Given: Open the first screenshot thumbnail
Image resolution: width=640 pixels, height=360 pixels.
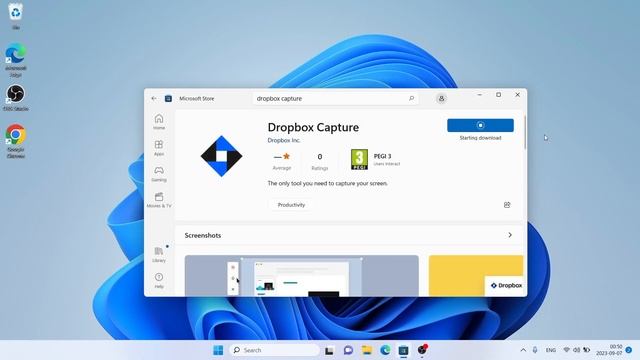Looking at the screenshot, I should 302,276.
